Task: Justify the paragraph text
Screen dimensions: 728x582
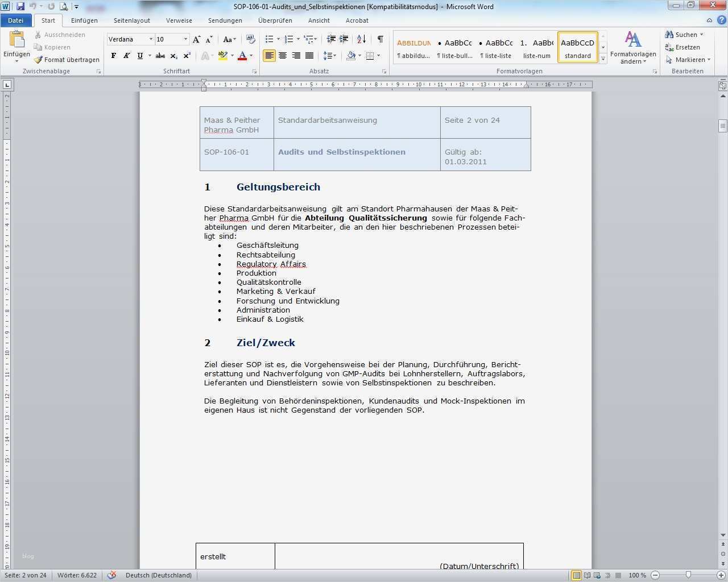Action: 309,56
